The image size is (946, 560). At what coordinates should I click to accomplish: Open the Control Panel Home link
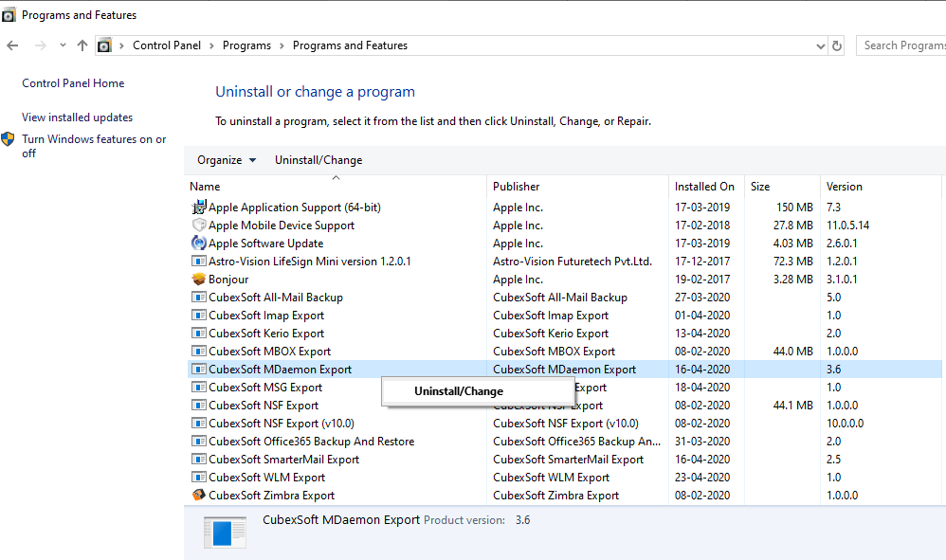pyautogui.click(x=73, y=83)
